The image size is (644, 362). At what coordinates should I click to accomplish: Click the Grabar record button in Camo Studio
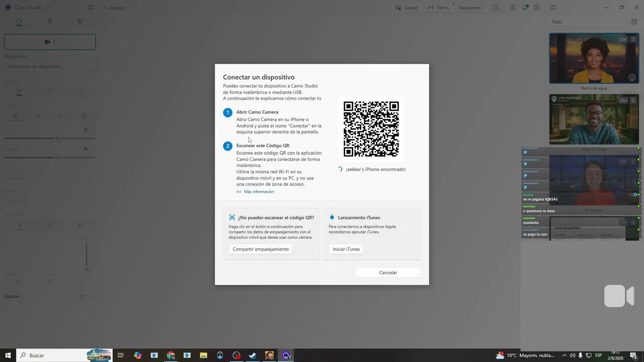[x=407, y=8]
